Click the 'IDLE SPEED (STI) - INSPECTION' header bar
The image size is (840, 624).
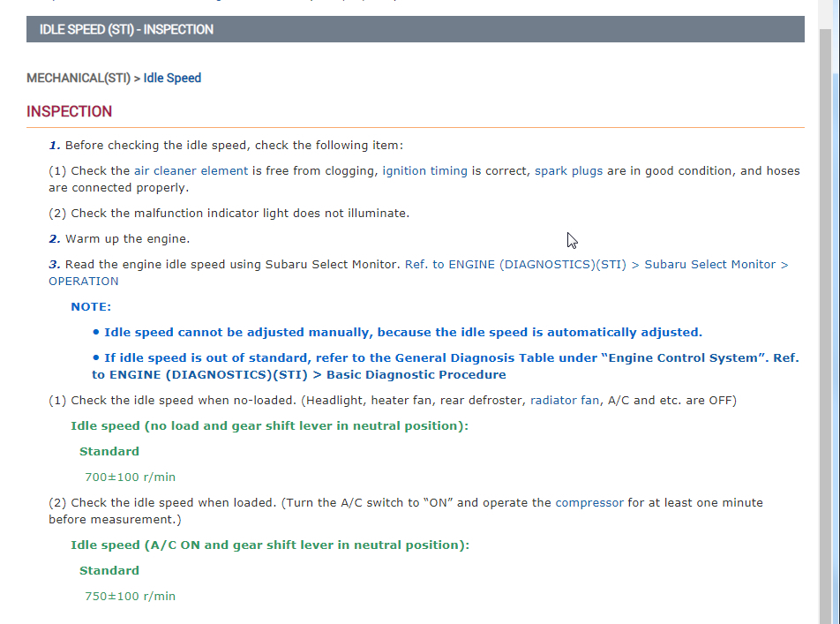(x=415, y=29)
